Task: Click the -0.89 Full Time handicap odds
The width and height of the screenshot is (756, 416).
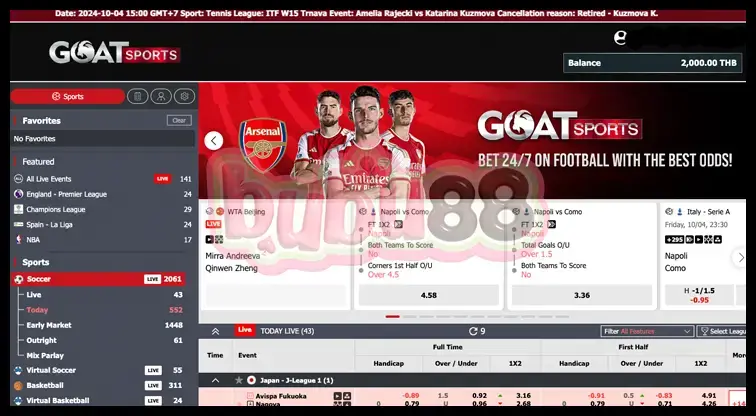Action: [x=411, y=396]
